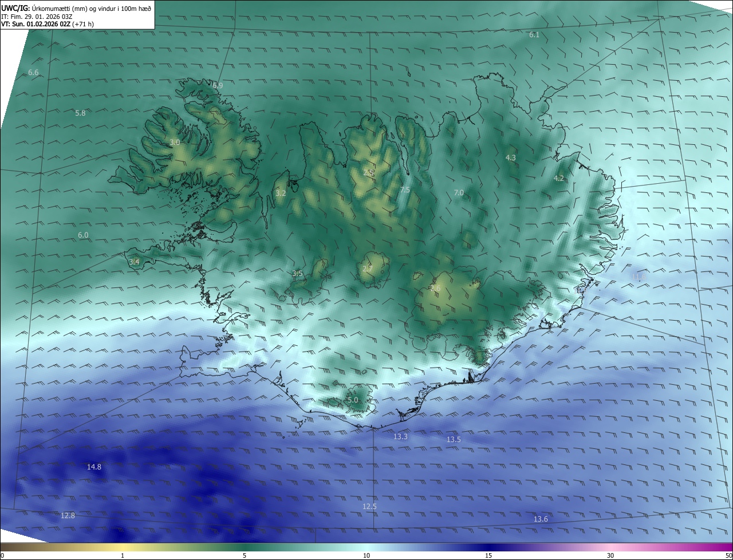Viewport: 733px width, 560px height.
Task: Click the color scale tick label '5'
Action: pos(245,555)
